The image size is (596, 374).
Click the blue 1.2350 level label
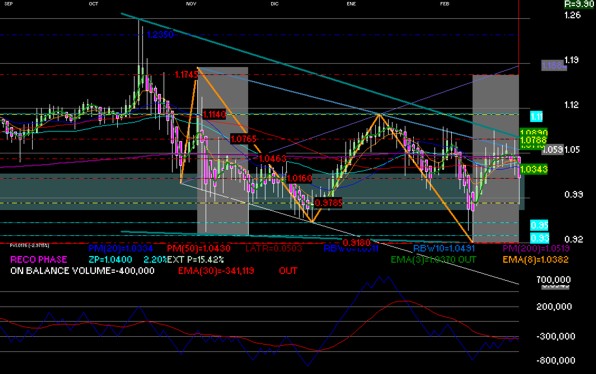coord(160,35)
